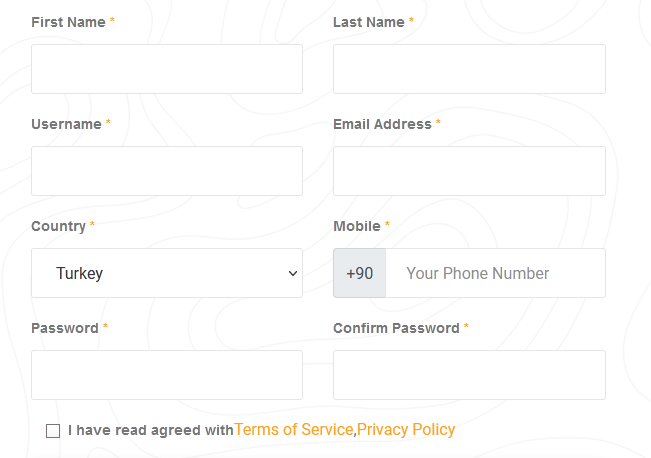Click the Mobile label text

357,226
